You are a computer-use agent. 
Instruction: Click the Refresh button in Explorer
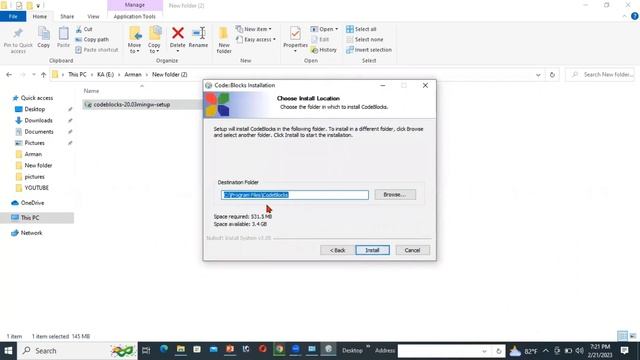552,75
